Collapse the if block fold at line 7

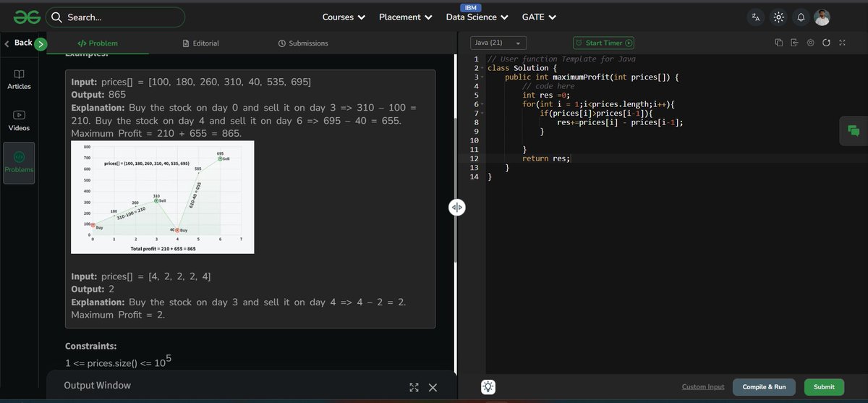pyautogui.click(x=483, y=113)
